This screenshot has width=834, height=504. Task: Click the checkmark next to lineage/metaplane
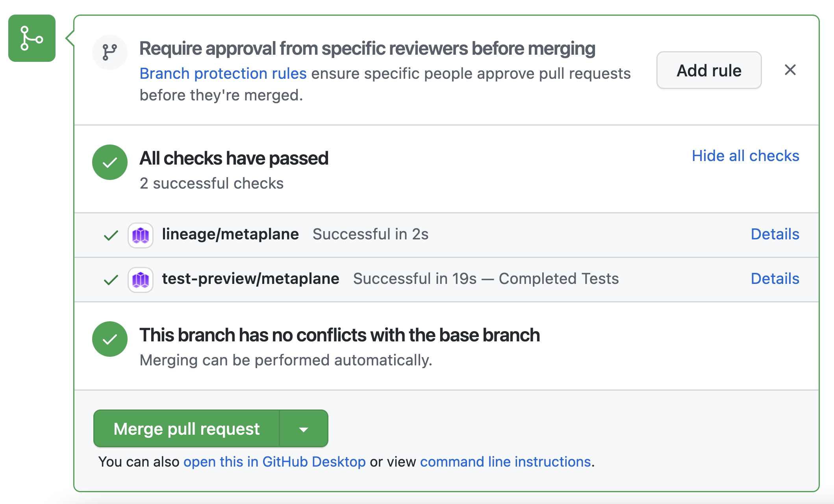click(111, 235)
